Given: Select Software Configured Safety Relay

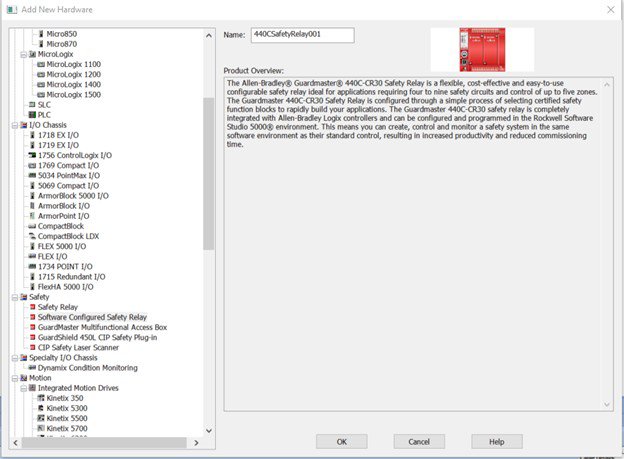Looking at the screenshot, I should 92,317.
